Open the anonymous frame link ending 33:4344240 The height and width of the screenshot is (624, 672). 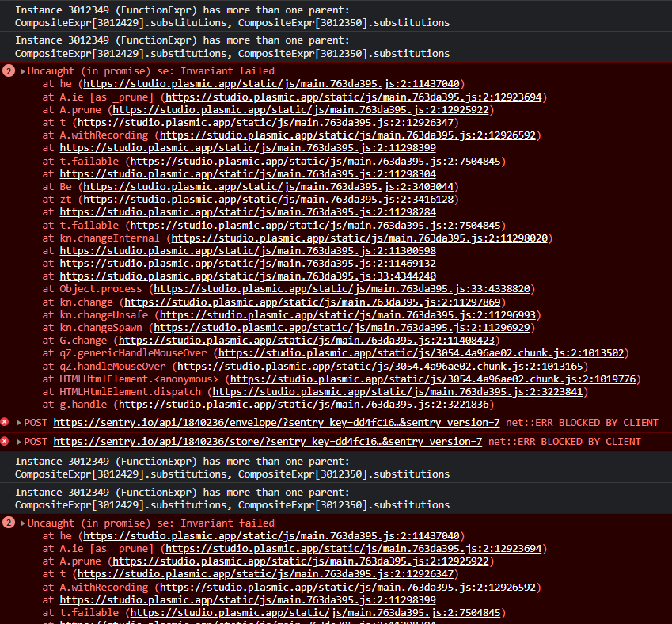(x=248, y=276)
